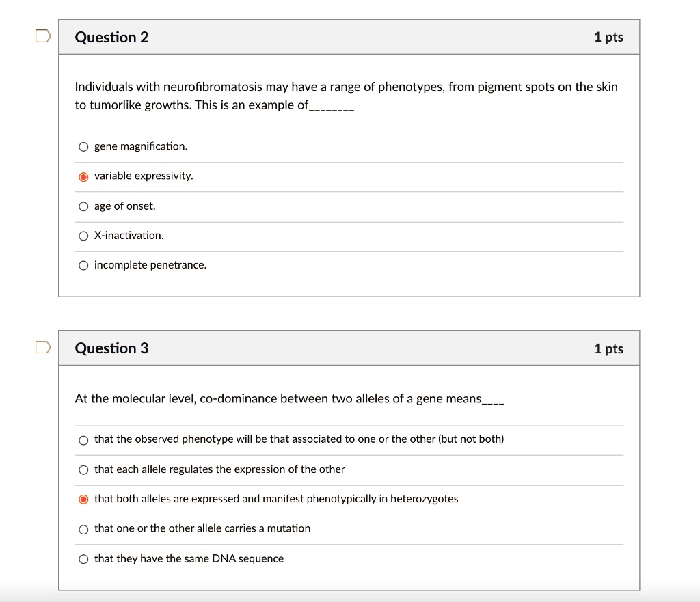Select each allele regulates the other
Viewport: 700px width, 602px height.
tap(83, 469)
